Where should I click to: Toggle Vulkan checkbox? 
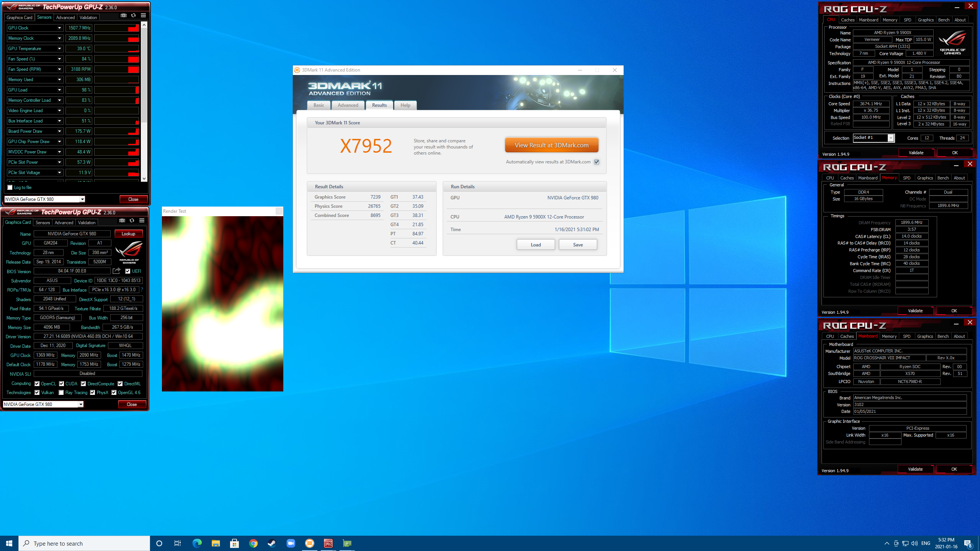37,392
